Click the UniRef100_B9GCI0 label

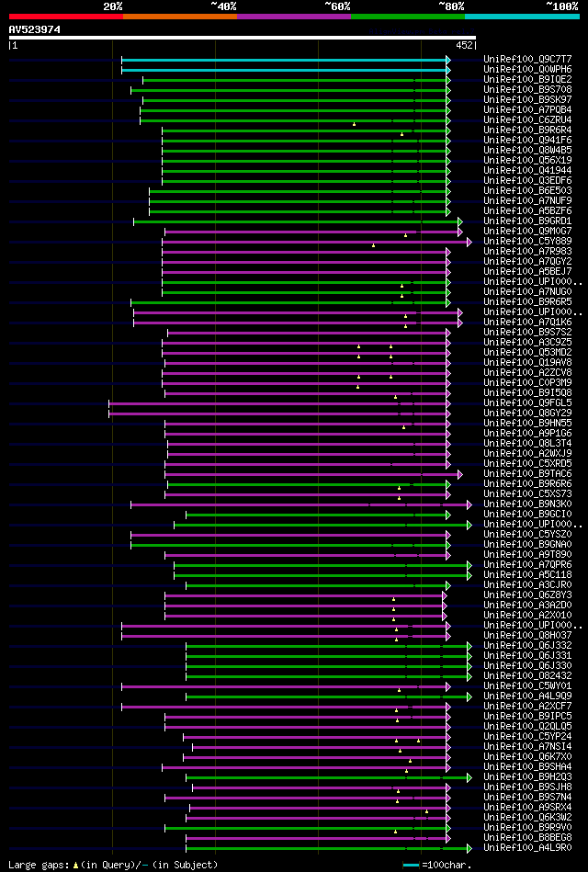click(x=527, y=515)
